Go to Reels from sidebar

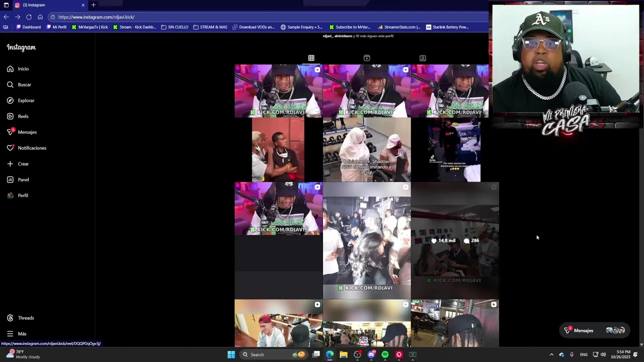(x=18, y=116)
